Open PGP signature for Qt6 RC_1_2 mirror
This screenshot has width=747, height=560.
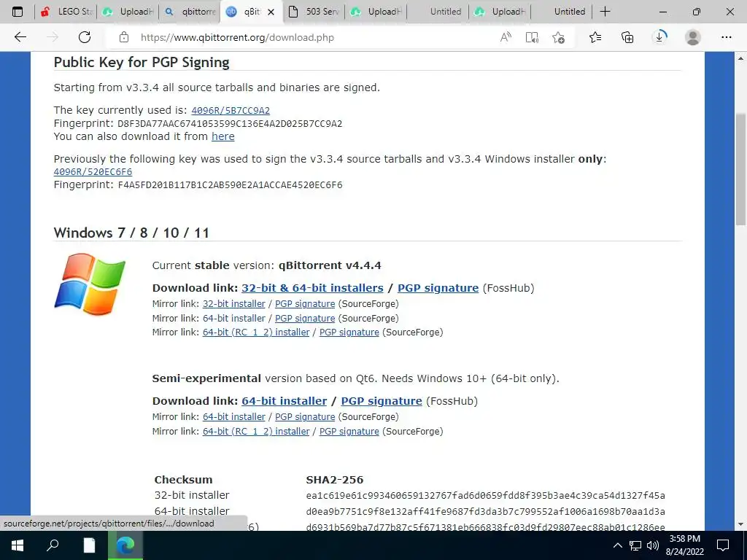[x=349, y=432]
